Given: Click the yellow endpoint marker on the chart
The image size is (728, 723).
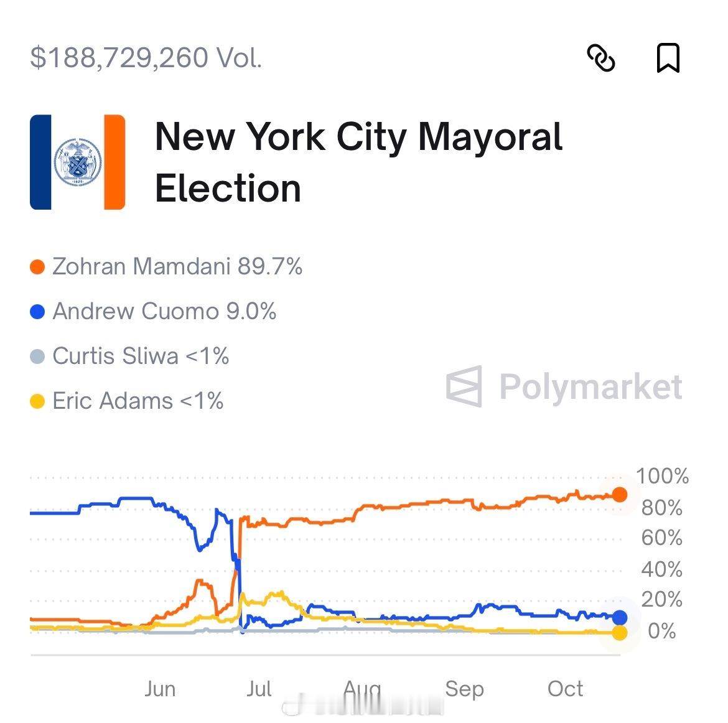Looking at the screenshot, I should (620, 633).
